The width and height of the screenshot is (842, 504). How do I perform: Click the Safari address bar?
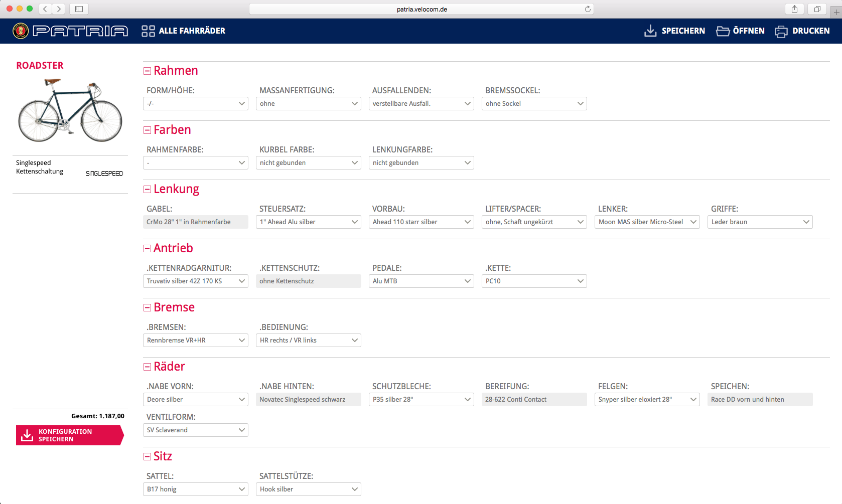point(422,9)
